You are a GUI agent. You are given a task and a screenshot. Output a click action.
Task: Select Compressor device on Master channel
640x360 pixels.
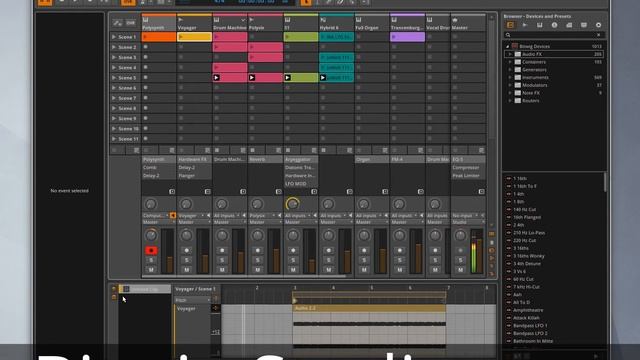[469, 167]
